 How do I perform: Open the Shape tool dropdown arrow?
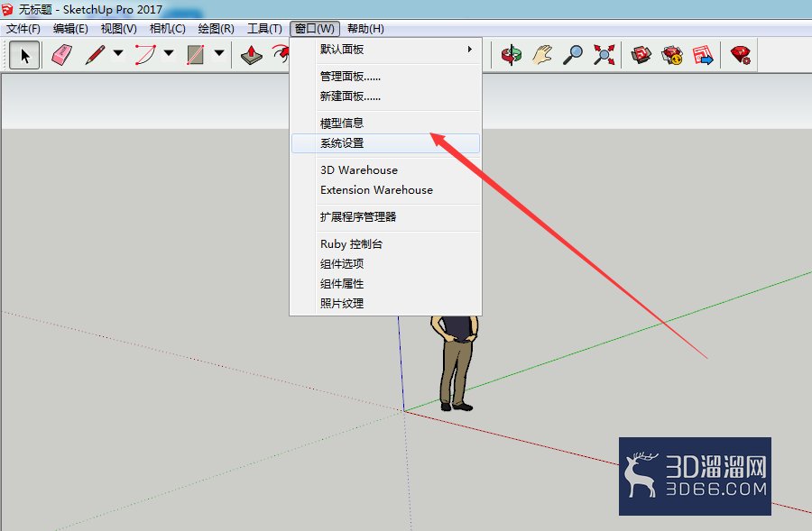point(219,53)
